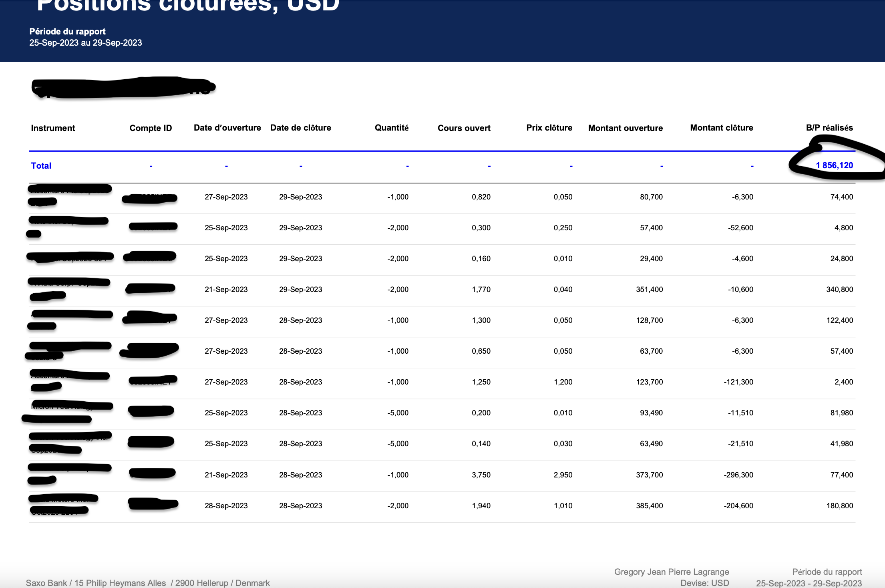The width and height of the screenshot is (885, 588).
Task: Click the Date d'ouverture column header
Action: [227, 128]
